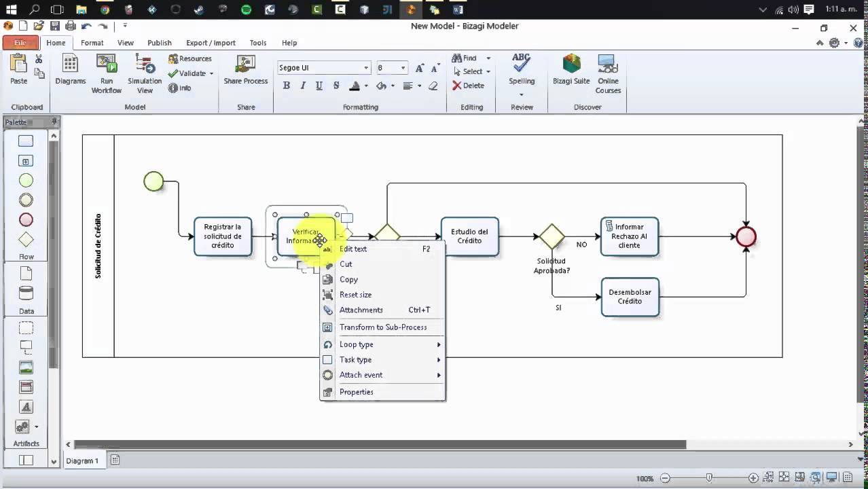This screenshot has width=868, height=489.
Task: Pin the Palette panel with pushpin
Action: coord(55,122)
